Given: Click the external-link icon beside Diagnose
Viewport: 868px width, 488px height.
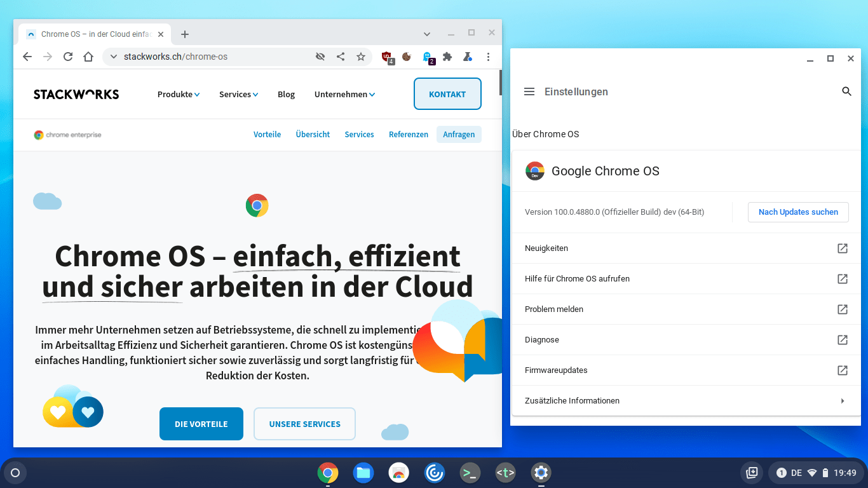Looking at the screenshot, I should click(x=843, y=340).
